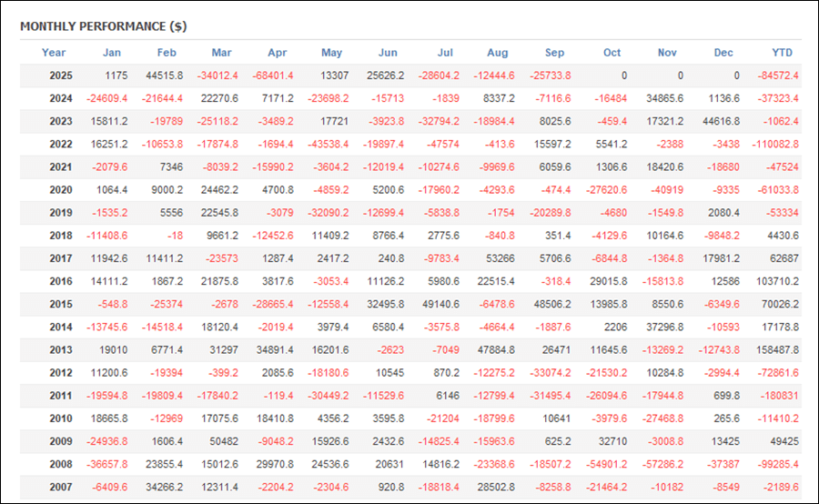
Task: Click the Dec column header
Action: point(723,53)
